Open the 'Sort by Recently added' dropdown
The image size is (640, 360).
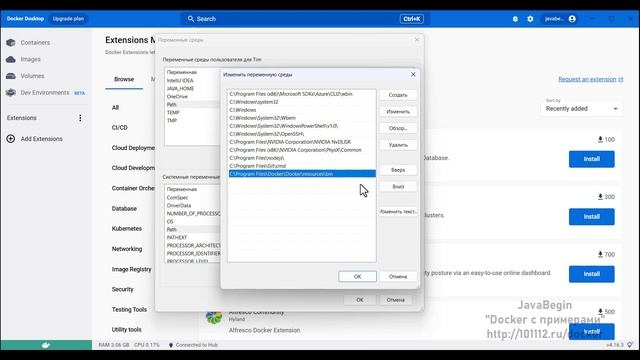[582, 109]
